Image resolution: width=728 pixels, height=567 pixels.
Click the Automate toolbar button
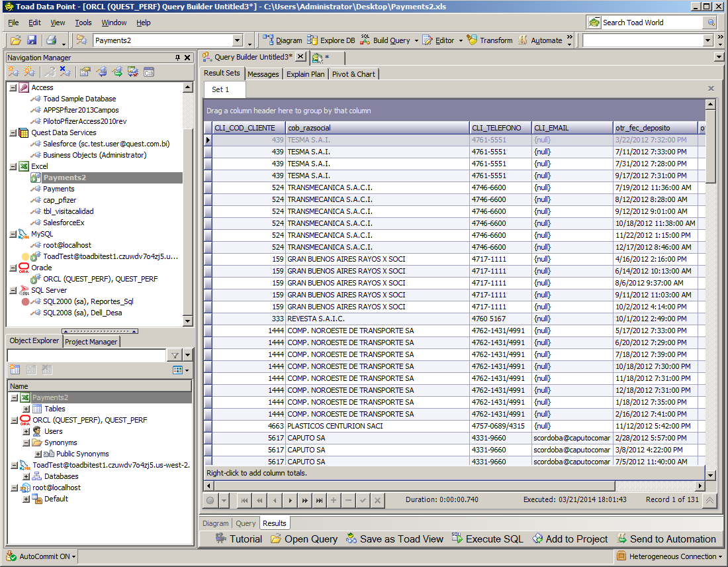coord(540,40)
